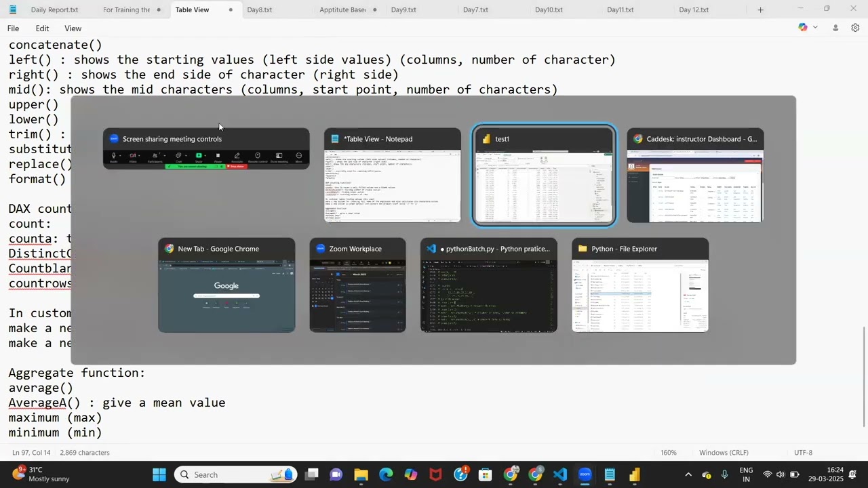
Task: Open Visual Studio Code from the taskbar
Action: [560, 474]
